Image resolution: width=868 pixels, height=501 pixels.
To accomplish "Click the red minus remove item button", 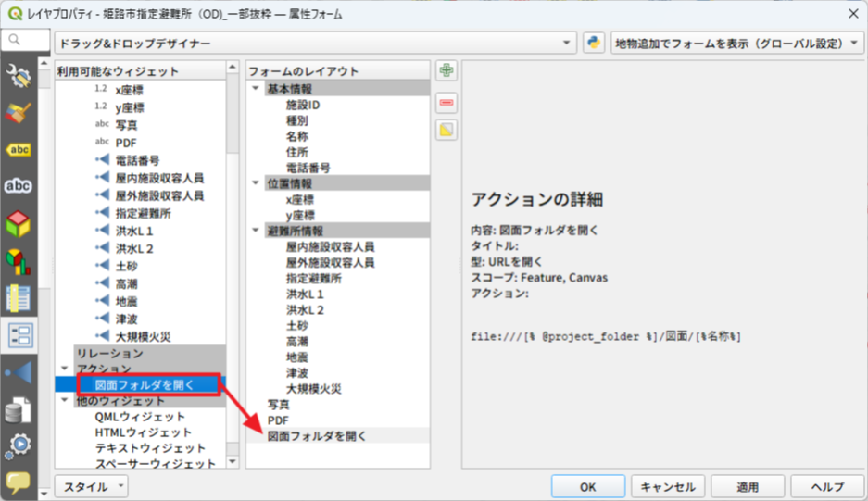I will pyautogui.click(x=447, y=102).
